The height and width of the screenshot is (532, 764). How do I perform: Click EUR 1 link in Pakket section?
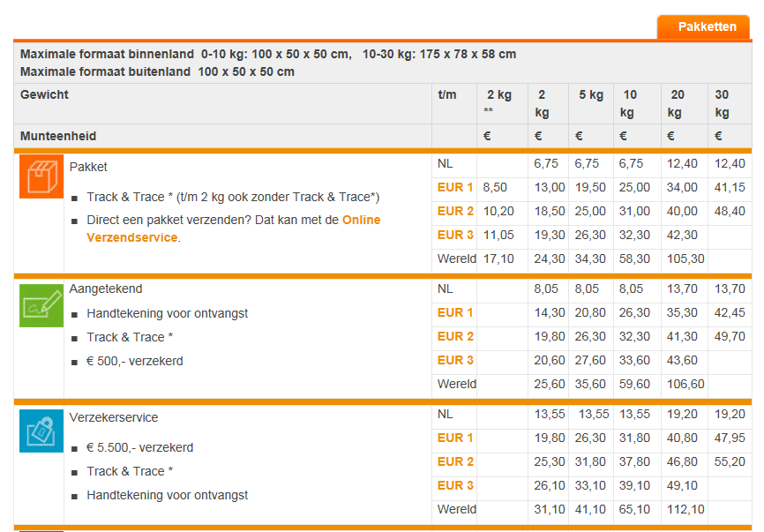click(x=455, y=188)
